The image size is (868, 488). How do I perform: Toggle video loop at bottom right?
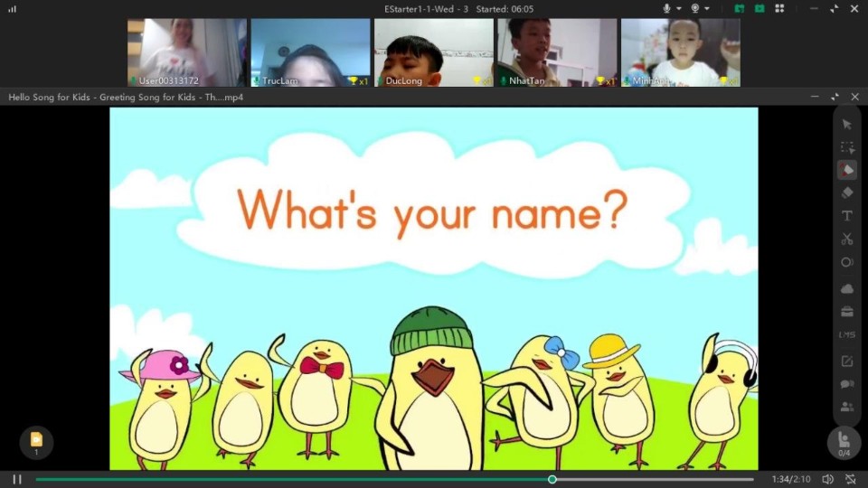(850, 479)
